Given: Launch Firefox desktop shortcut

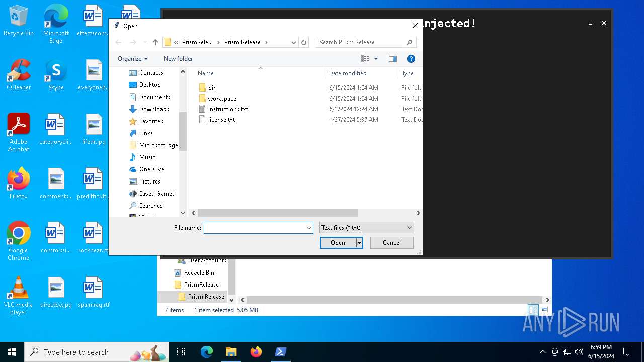Looking at the screenshot, I should (x=19, y=184).
